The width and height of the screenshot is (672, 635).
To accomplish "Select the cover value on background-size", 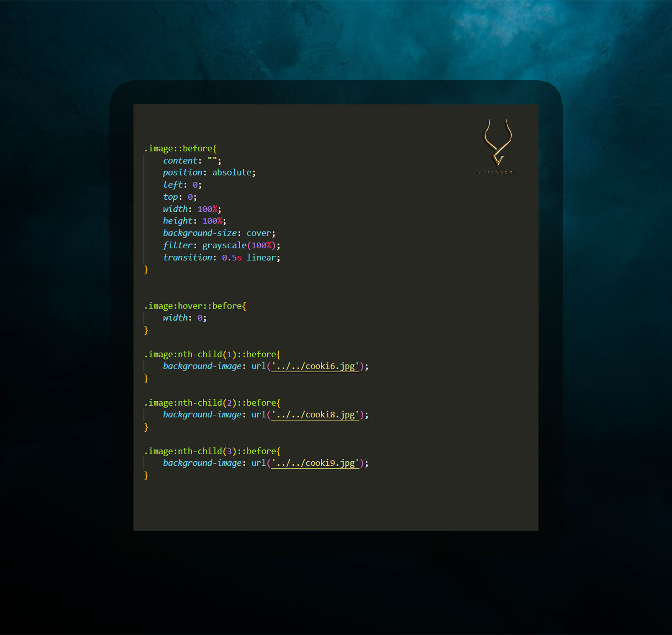I will (x=258, y=233).
